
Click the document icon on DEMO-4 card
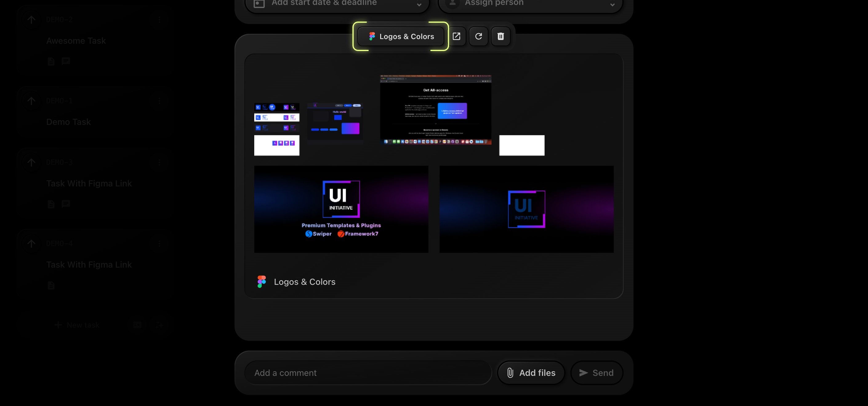(51, 285)
